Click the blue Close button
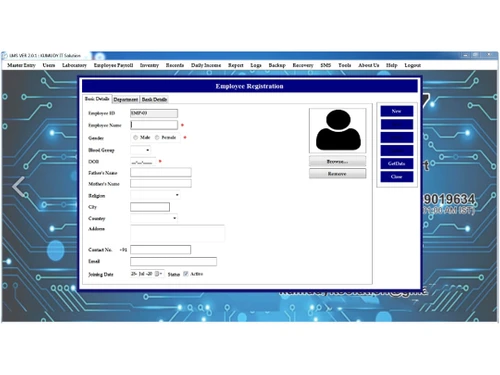The width and height of the screenshot is (500, 375). [397, 177]
